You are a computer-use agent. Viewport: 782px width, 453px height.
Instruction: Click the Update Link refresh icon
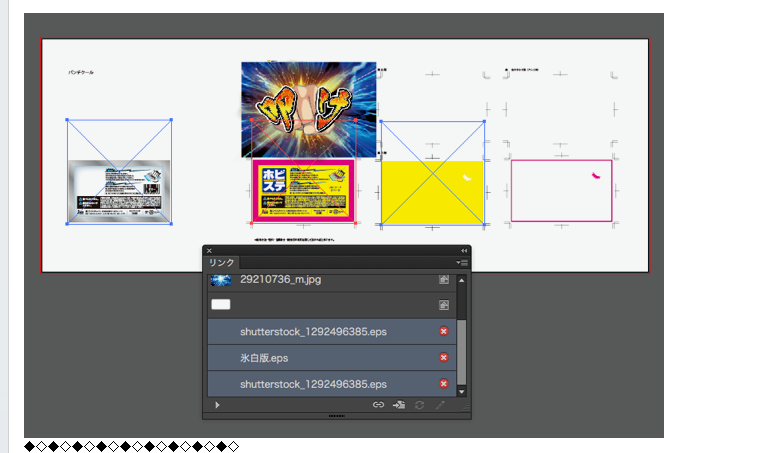tap(419, 405)
